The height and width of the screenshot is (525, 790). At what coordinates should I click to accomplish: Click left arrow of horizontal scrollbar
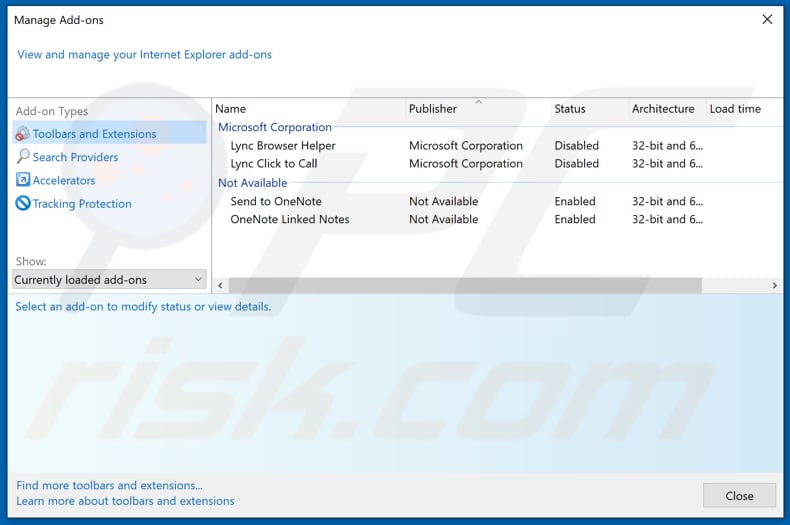pos(220,285)
